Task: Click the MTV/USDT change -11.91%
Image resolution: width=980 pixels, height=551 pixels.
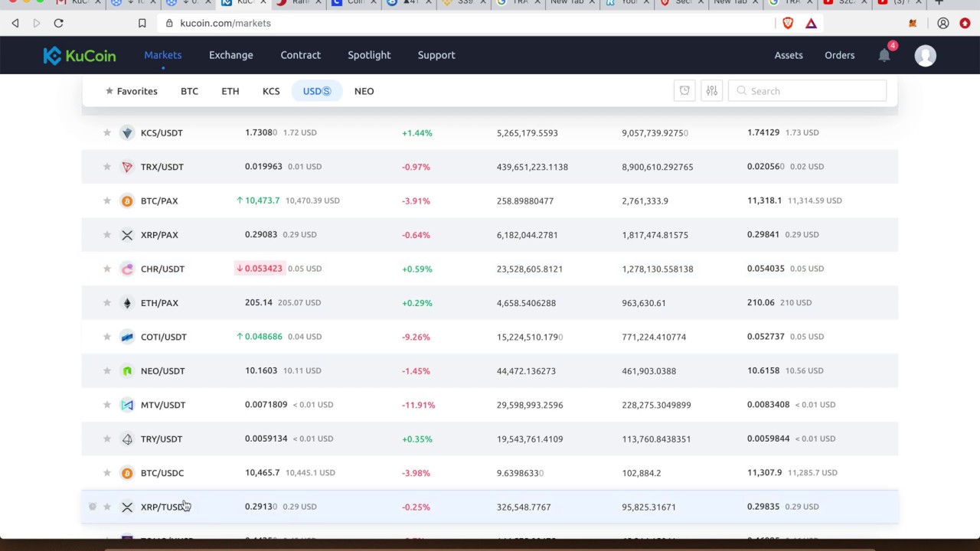Action: click(x=418, y=405)
